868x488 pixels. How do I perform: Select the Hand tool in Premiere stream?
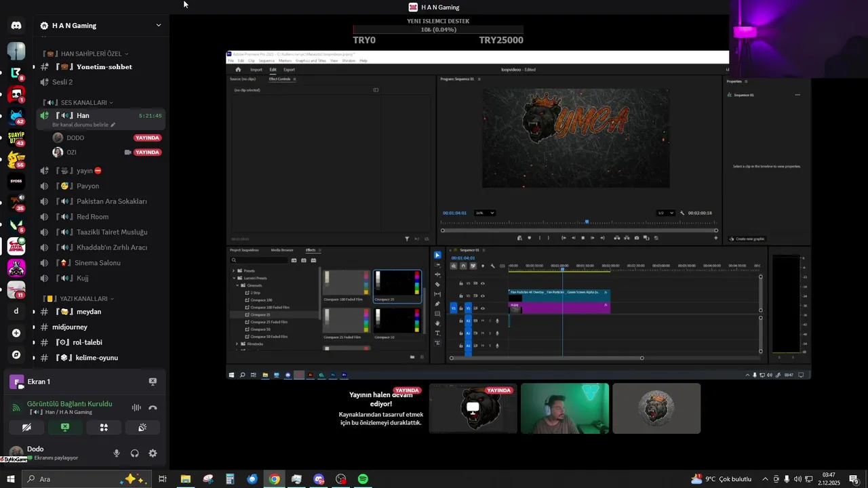437,323
